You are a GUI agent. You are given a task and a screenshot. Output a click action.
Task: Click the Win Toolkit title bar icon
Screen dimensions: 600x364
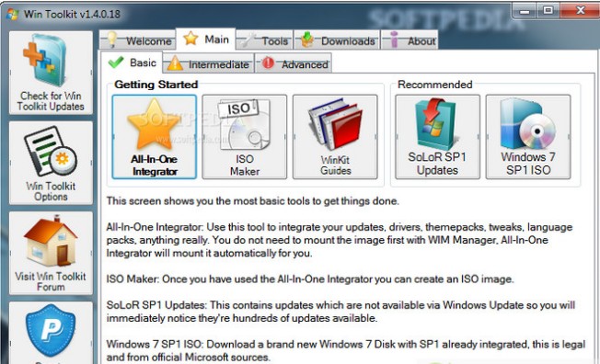(13, 14)
